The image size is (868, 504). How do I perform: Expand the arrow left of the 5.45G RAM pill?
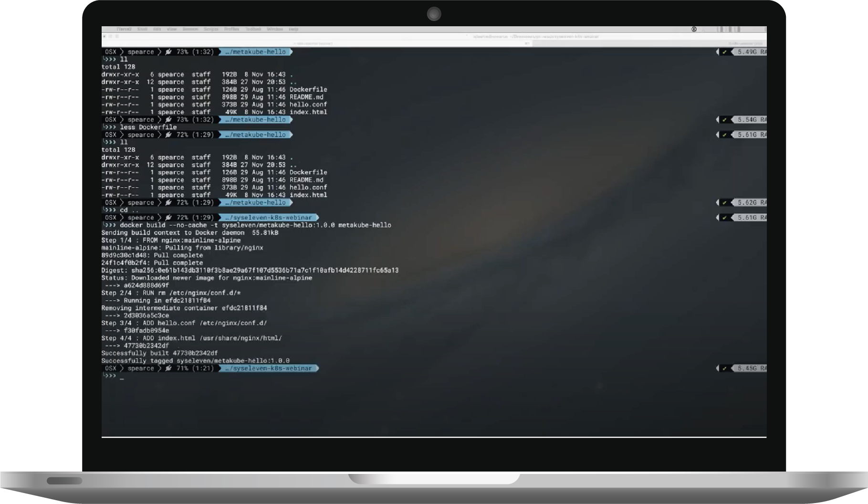(x=717, y=368)
